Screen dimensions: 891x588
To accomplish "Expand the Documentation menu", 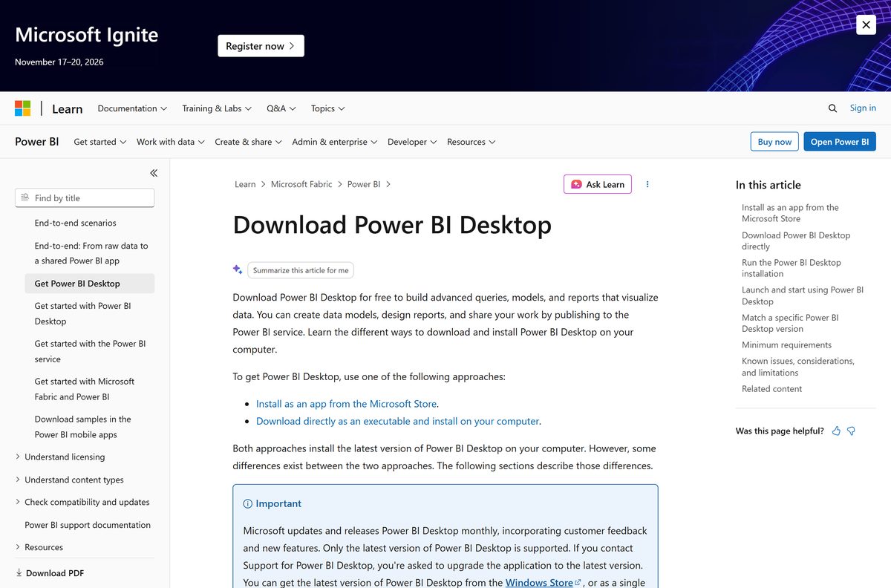I will pos(132,108).
